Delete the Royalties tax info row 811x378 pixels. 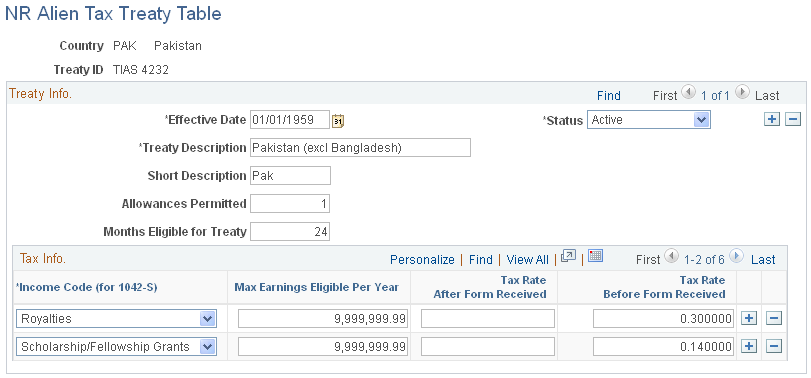[773, 319]
